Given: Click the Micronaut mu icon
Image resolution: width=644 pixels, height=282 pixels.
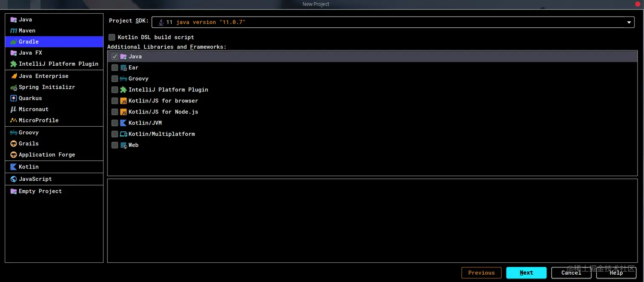Looking at the screenshot, I should [14, 109].
